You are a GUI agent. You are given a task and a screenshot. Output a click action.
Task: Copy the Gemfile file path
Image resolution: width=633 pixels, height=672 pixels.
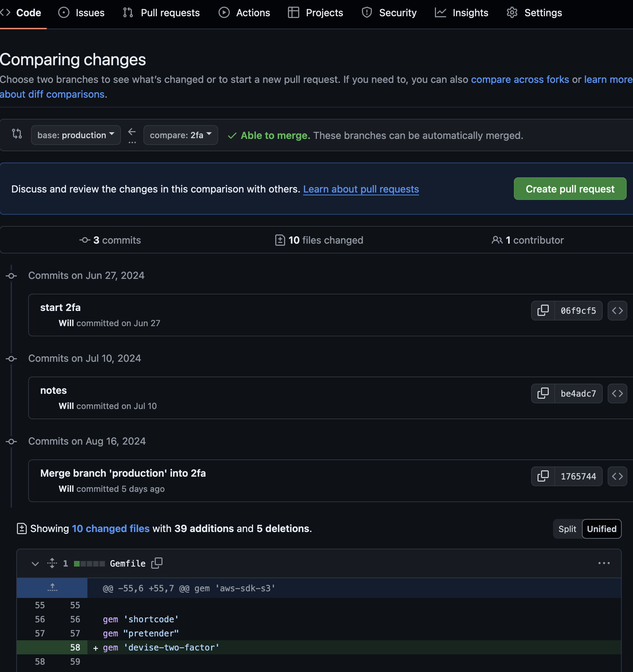(x=157, y=563)
